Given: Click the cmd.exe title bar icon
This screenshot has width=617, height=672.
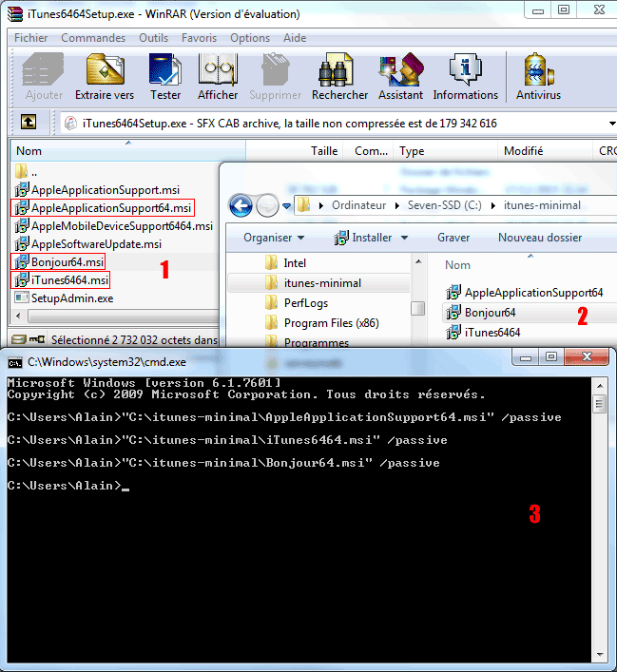Looking at the screenshot, I should (x=15, y=362).
